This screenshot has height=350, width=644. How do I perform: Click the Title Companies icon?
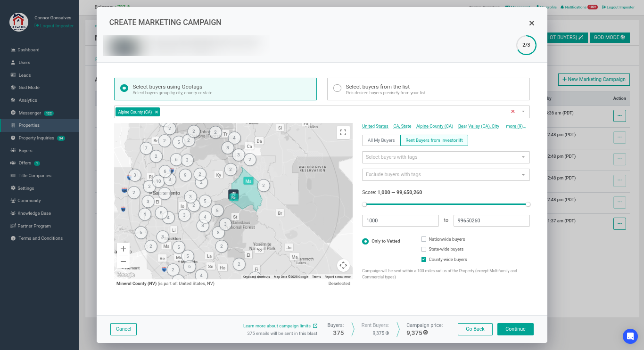pos(13,176)
